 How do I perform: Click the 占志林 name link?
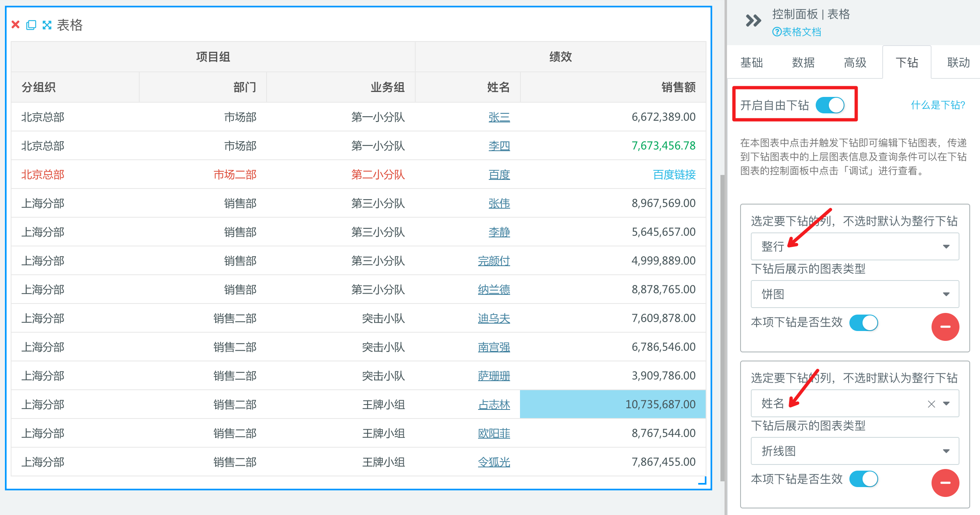click(x=494, y=405)
